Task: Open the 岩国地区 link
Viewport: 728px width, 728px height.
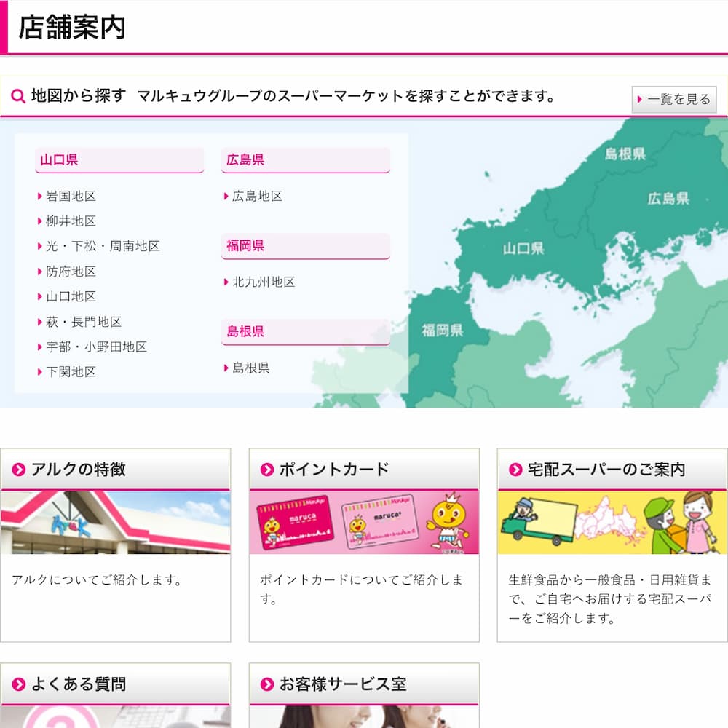Action: pyautogui.click(x=71, y=196)
